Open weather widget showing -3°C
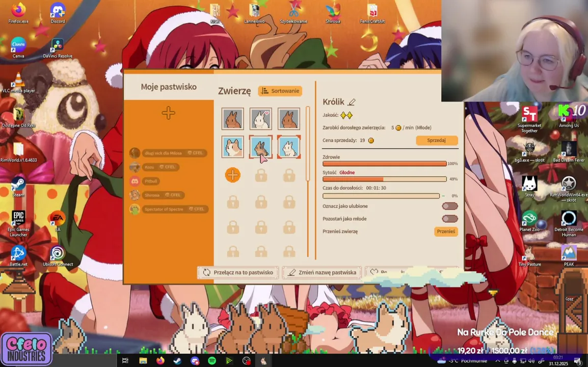The width and height of the screenshot is (588, 367). 462,360
